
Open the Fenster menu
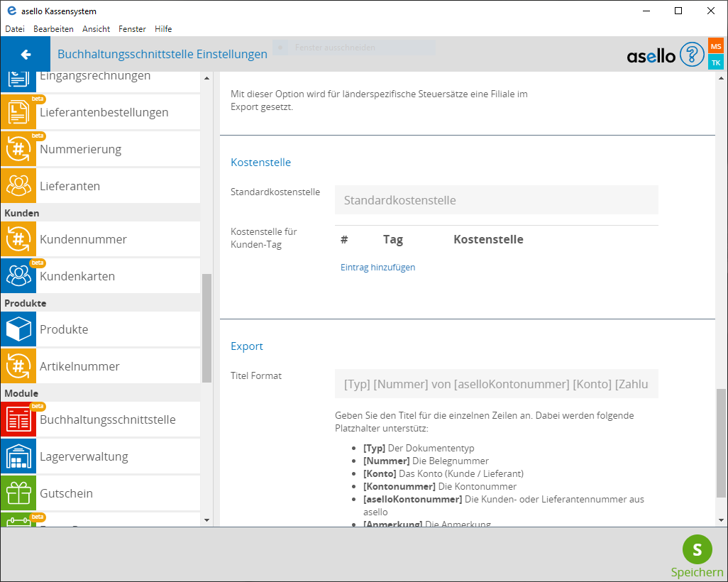click(132, 29)
